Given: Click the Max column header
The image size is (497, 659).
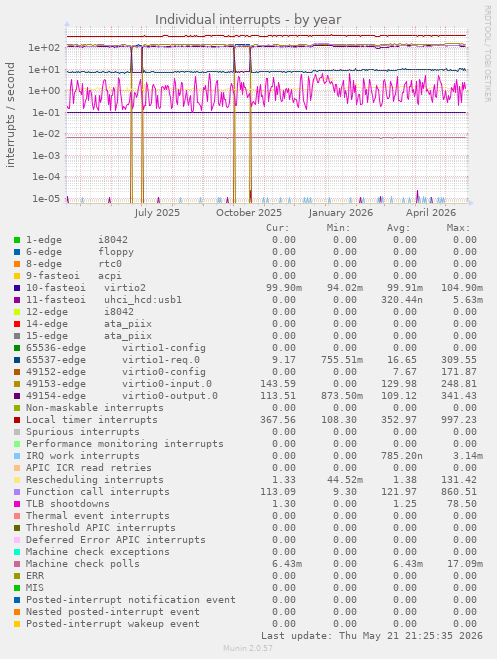Looking at the screenshot, I should point(458,228).
